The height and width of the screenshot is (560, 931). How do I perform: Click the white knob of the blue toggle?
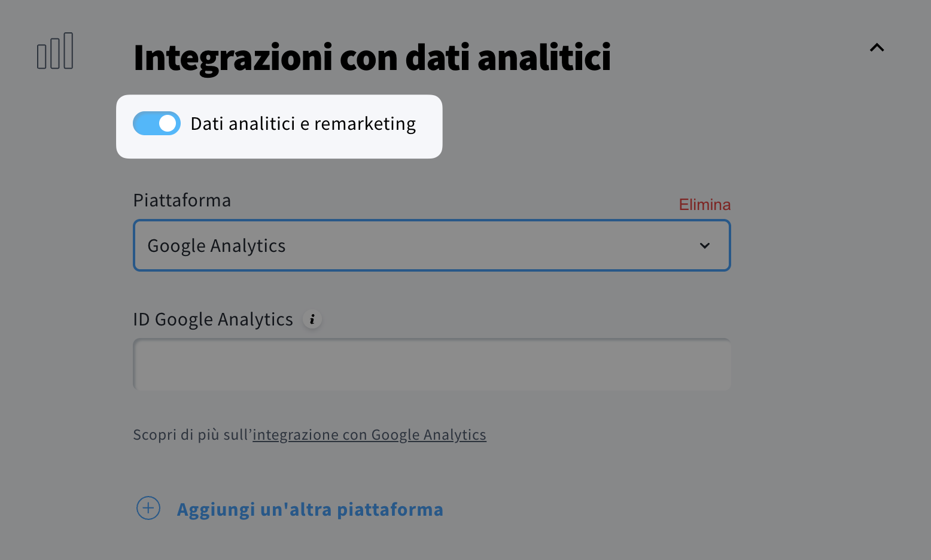168,123
